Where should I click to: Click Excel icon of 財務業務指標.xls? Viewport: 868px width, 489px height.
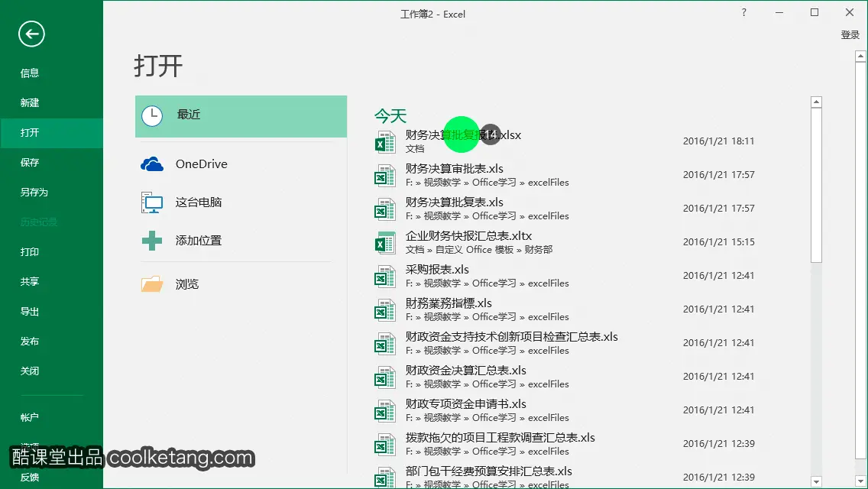pyautogui.click(x=385, y=310)
